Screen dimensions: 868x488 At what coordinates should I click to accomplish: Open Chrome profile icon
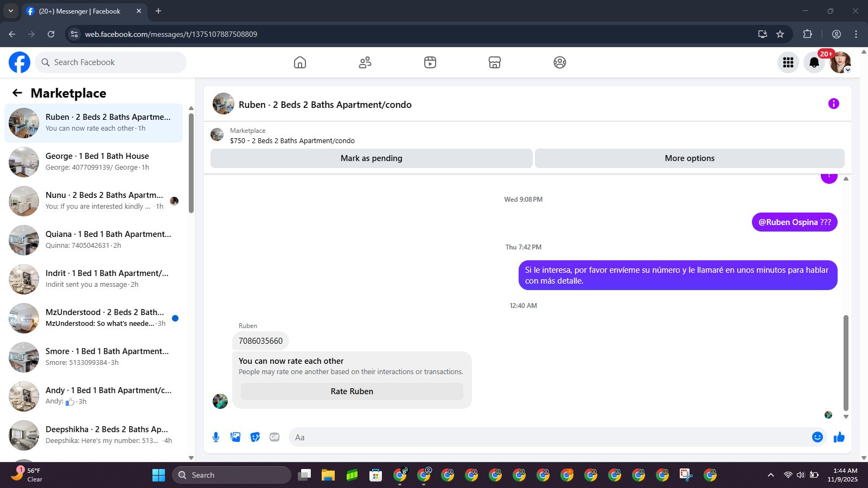[837, 34]
